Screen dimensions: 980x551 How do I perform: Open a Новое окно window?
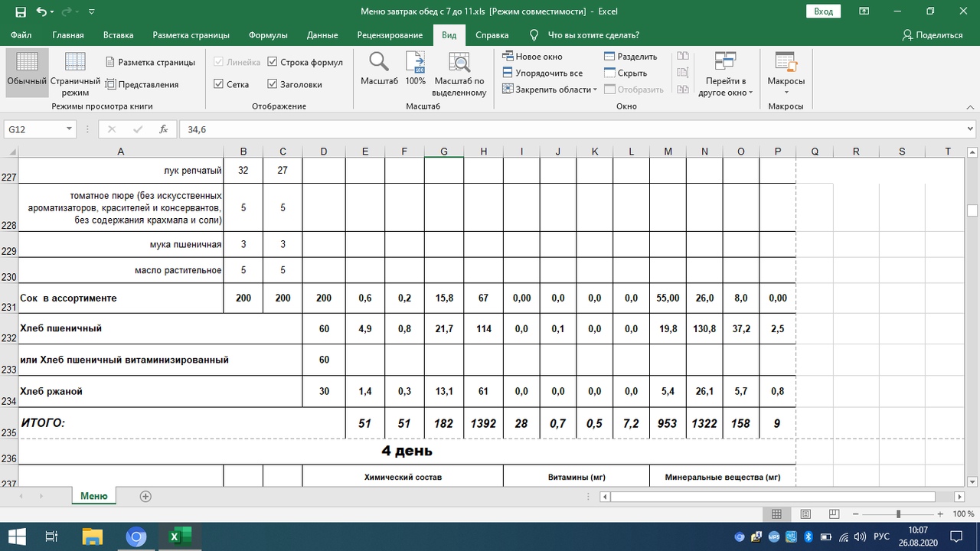tap(533, 57)
